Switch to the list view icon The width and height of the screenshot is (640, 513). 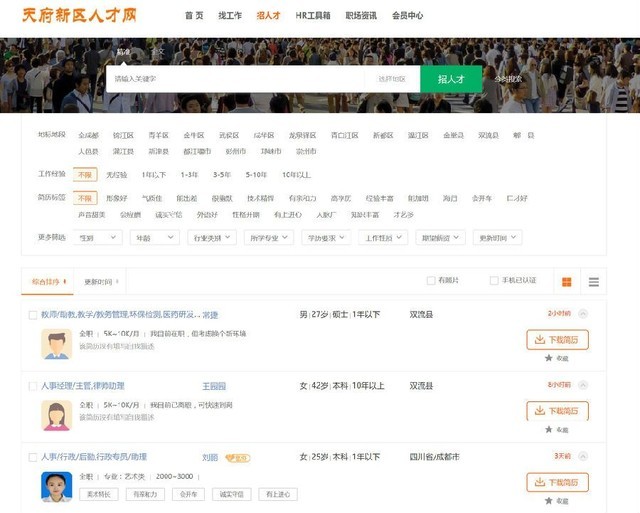point(593,282)
